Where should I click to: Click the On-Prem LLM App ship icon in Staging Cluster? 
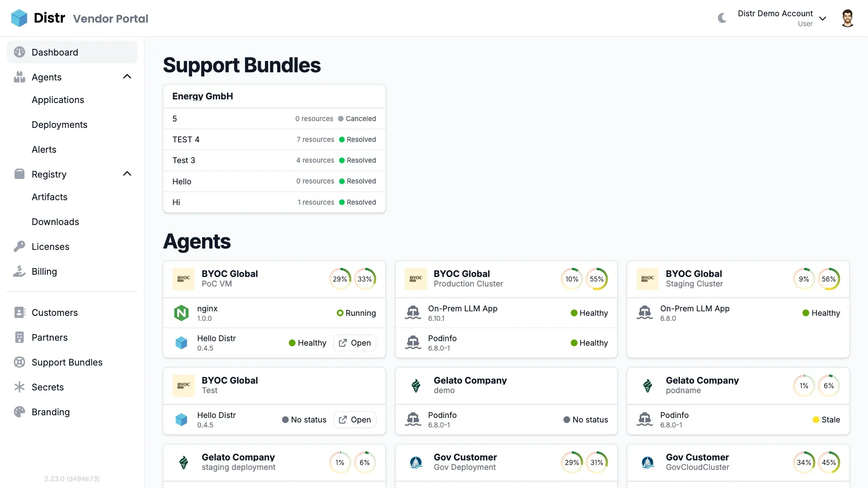[x=645, y=313]
